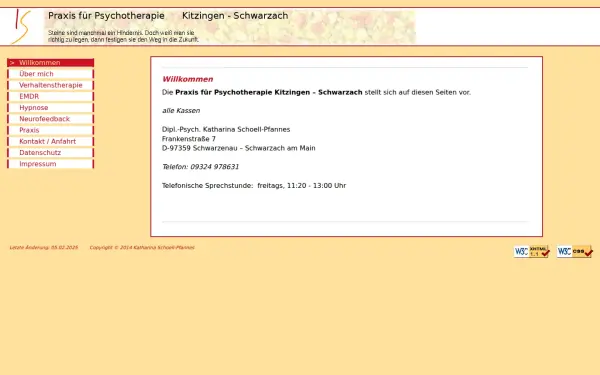Open the Neurofeedback menu item
Screen dimensions: 600x375
(x=51, y=119)
